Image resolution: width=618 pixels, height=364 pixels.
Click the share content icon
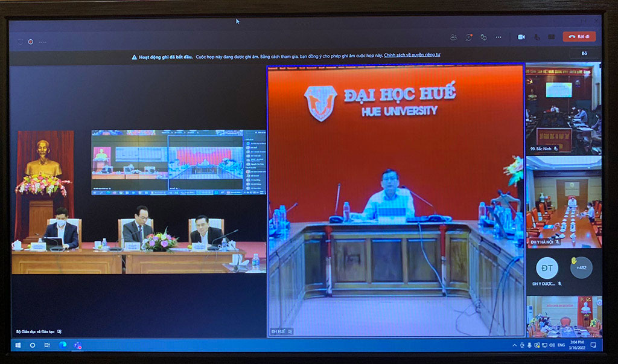(552, 37)
